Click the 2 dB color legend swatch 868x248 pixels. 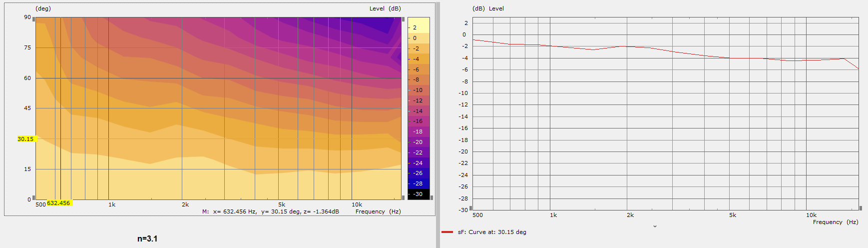pyautogui.click(x=419, y=25)
